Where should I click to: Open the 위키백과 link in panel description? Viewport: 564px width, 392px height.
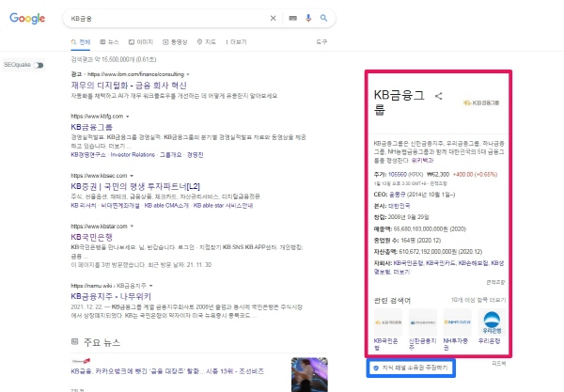pos(422,161)
